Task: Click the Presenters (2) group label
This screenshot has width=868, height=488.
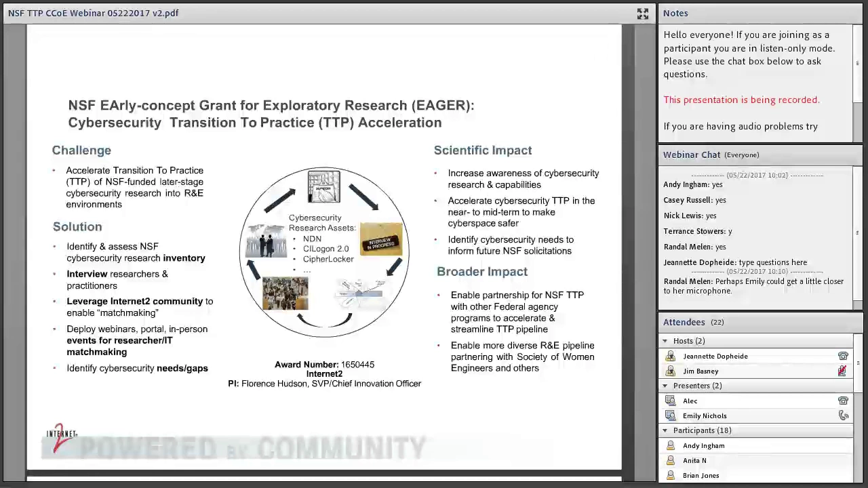Action: click(698, 386)
